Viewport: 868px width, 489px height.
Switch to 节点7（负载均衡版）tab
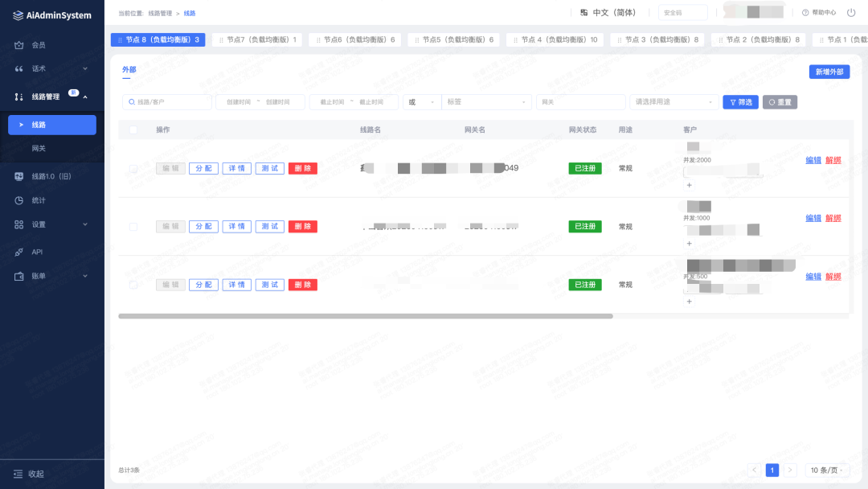tap(257, 39)
